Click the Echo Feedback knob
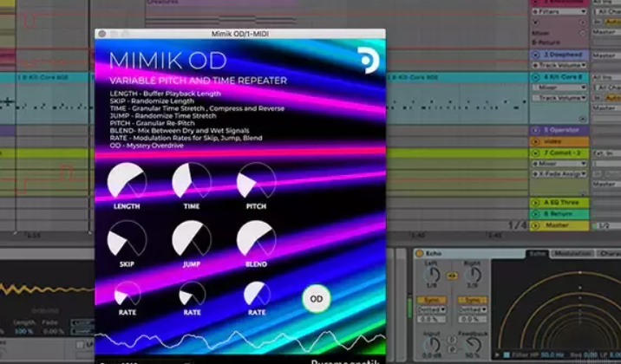This screenshot has width=621, height=364. (473, 346)
